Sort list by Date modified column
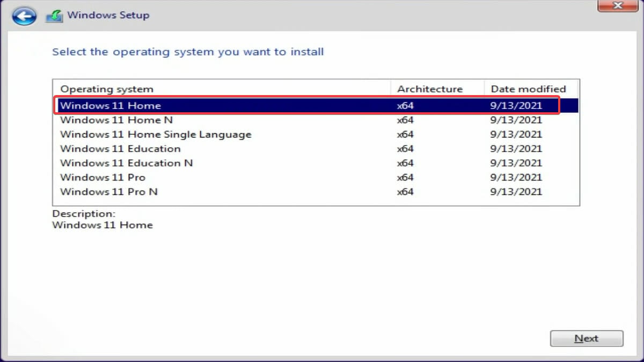 tap(528, 89)
